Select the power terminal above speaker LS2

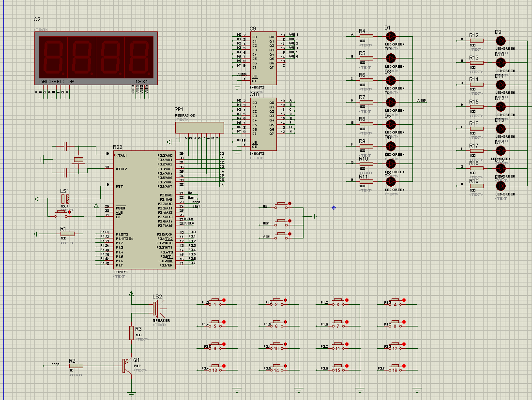click(x=131, y=294)
